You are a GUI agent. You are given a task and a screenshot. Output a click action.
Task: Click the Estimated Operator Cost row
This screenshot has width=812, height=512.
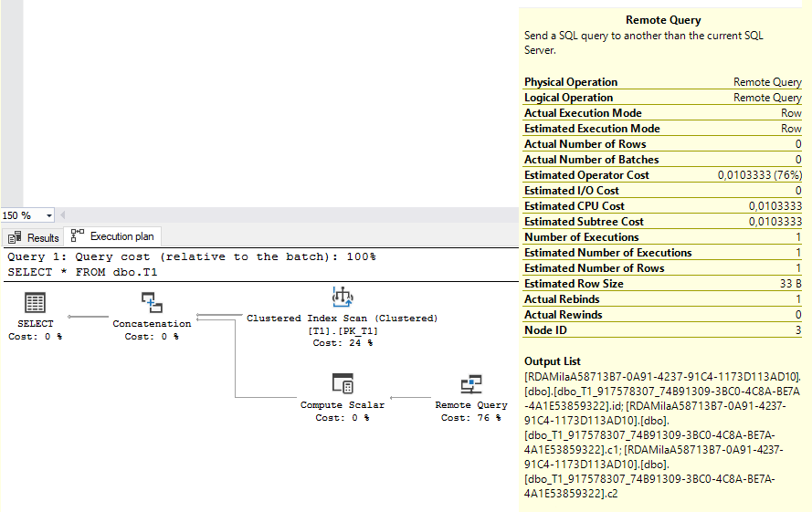point(662,175)
